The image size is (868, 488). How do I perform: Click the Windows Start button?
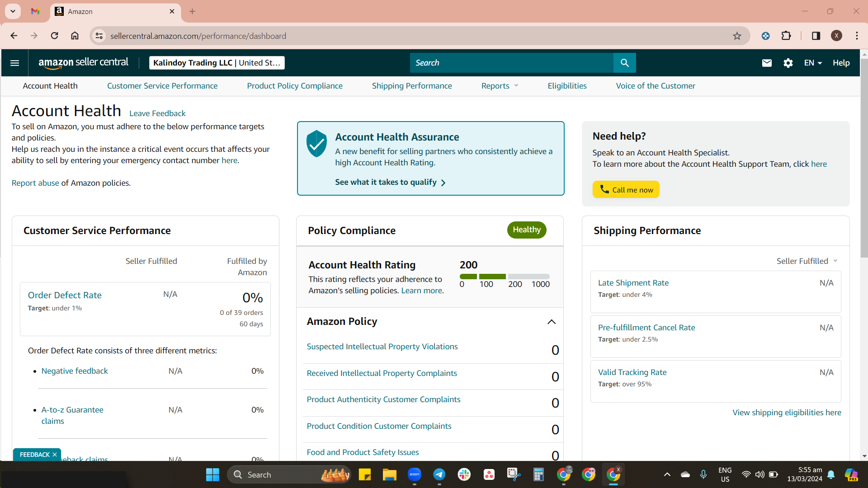[212, 474]
